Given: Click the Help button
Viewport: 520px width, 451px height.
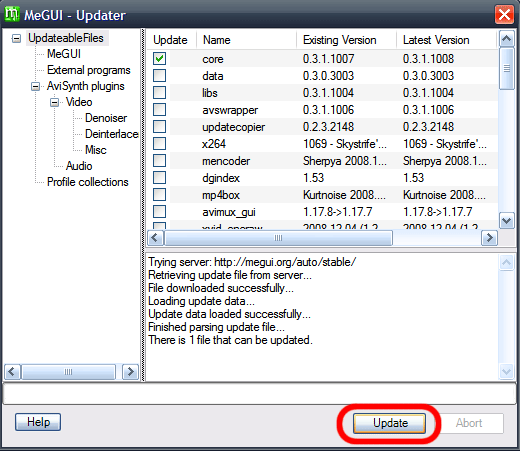Looking at the screenshot, I should [x=38, y=422].
